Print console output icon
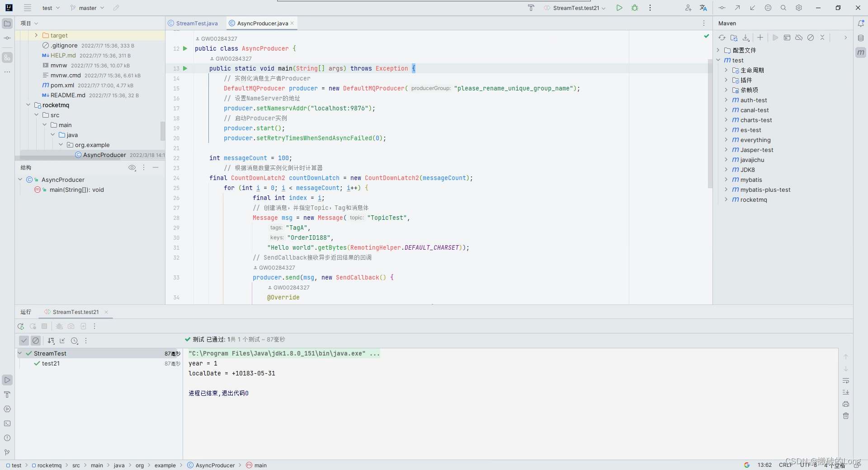The image size is (868, 470). pos(846,404)
